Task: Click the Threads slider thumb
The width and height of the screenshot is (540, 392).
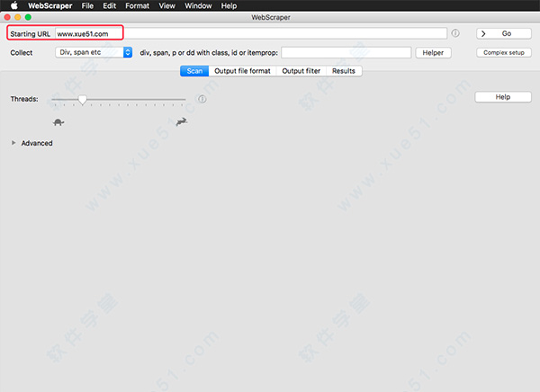Action: pos(82,100)
